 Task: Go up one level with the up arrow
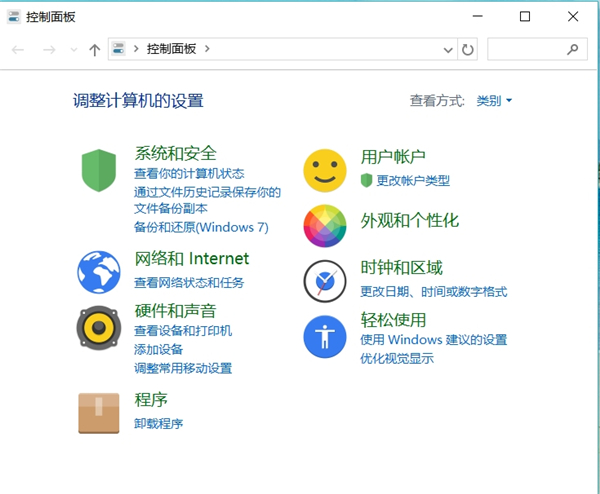coord(95,49)
